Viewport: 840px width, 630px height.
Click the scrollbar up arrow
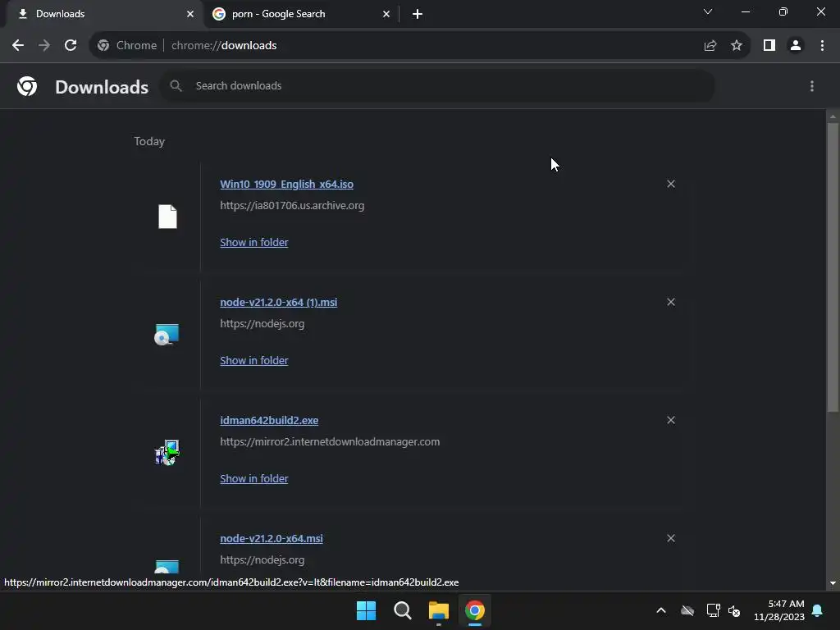[x=833, y=116]
